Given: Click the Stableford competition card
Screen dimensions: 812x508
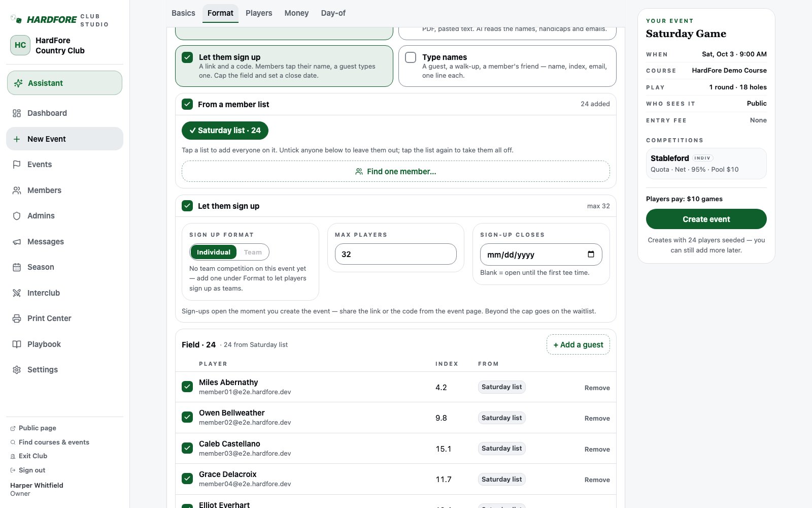Looking at the screenshot, I should 706,164.
